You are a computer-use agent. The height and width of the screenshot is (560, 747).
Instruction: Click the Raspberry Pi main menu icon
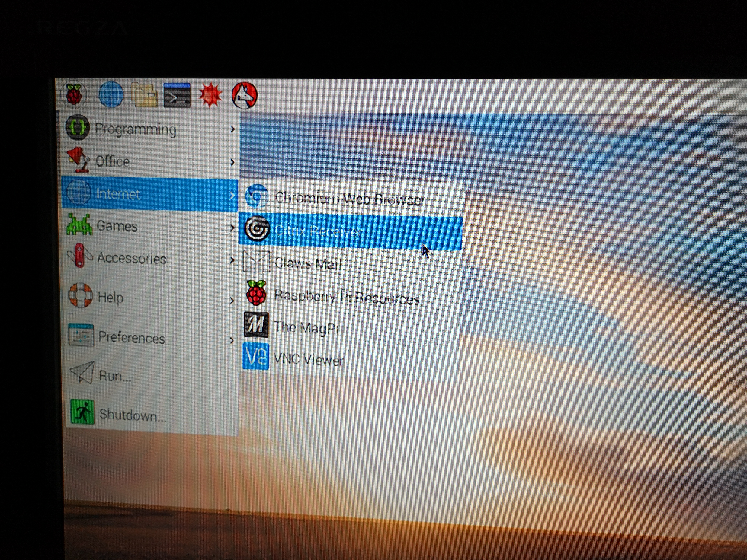74,95
